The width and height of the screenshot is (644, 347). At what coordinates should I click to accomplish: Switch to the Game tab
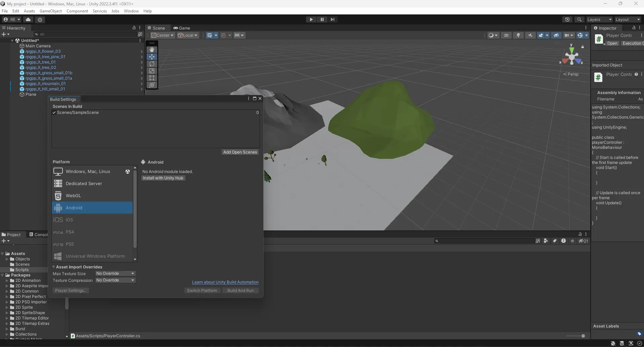(x=182, y=28)
